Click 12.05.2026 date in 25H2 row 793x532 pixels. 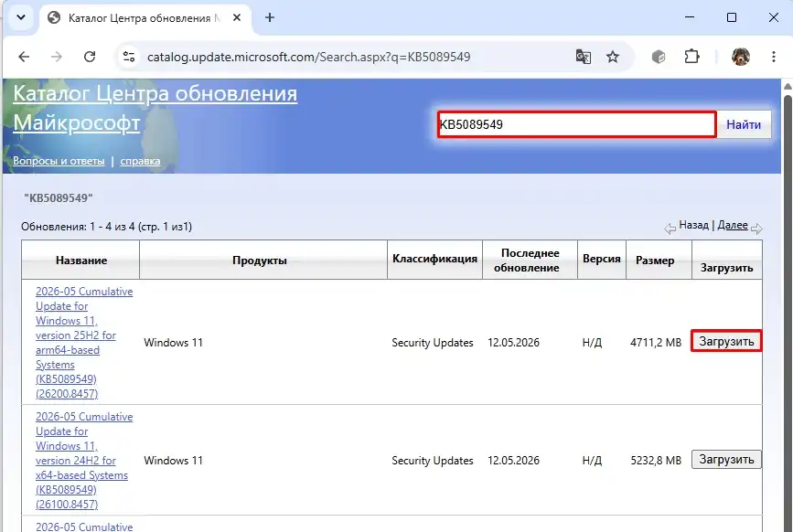pyautogui.click(x=513, y=343)
